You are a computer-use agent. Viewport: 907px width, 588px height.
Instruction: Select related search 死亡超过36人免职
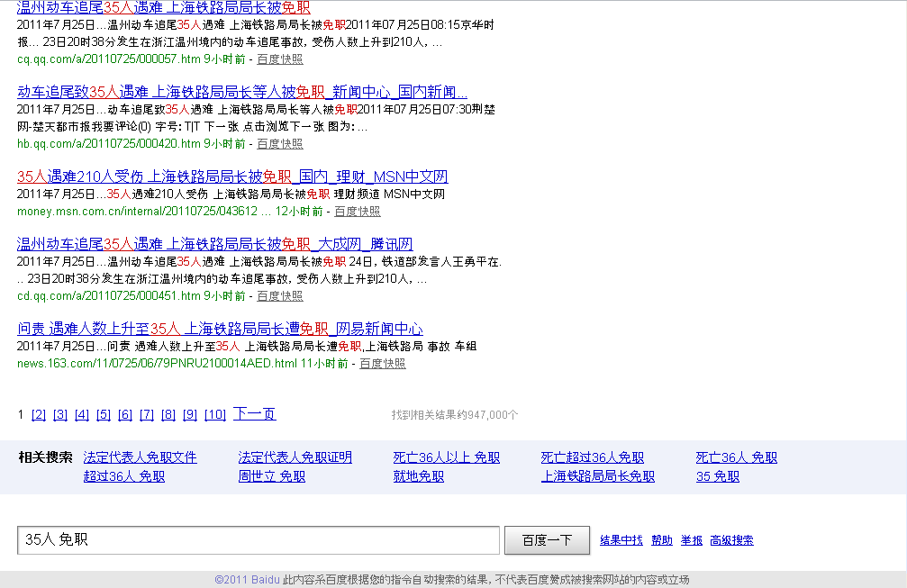[593, 457]
